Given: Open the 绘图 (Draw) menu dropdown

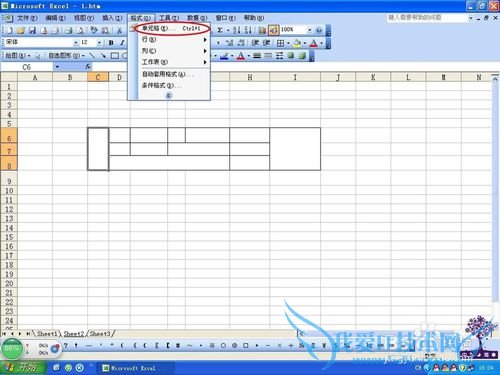Looking at the screenshot, I should point(18,56).
